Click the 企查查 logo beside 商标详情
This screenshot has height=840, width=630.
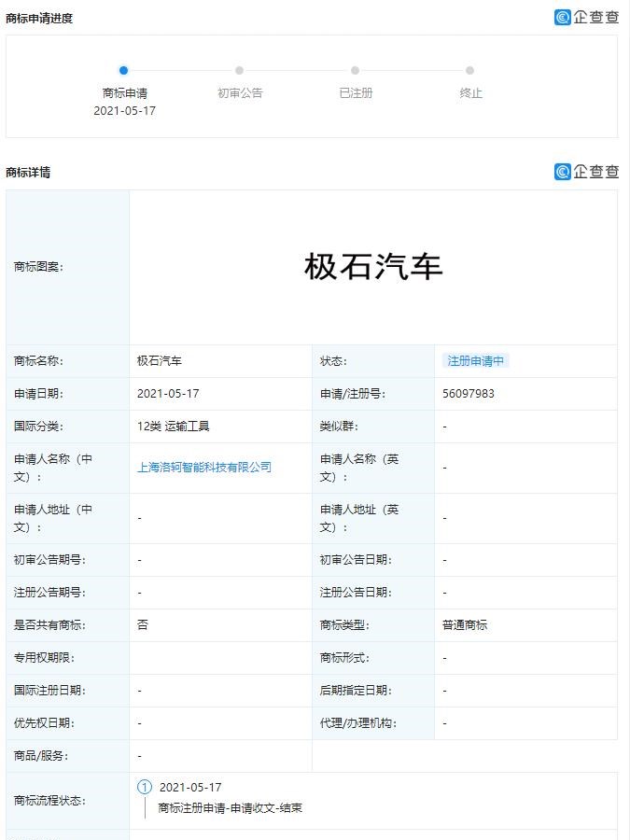(x=586, y=172)
